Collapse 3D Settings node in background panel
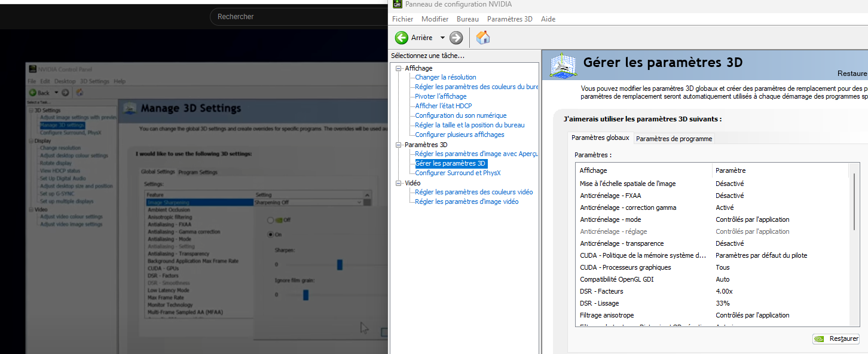 [x=31, y=110]
